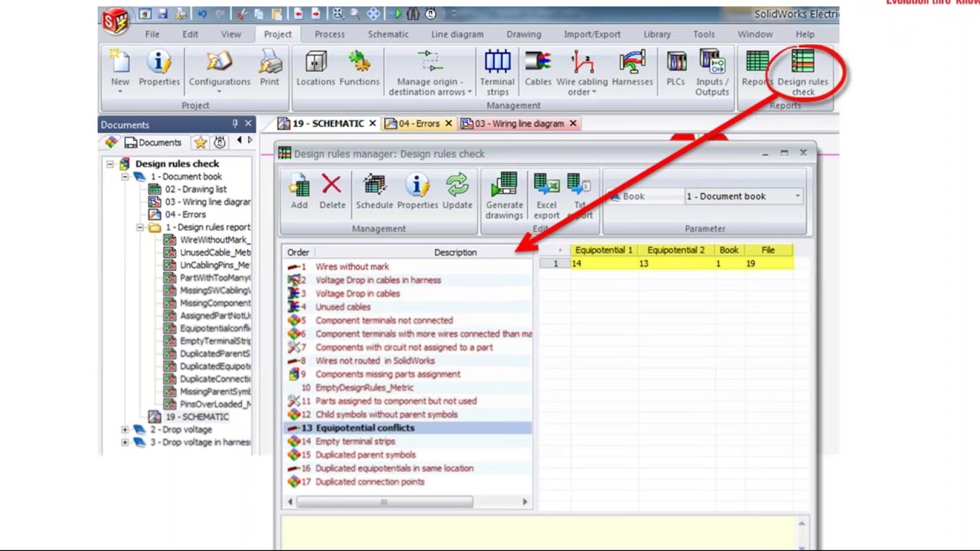Click the four-arrow pan icon in top toolbar

pyautogui.click(x=373, y=14)
